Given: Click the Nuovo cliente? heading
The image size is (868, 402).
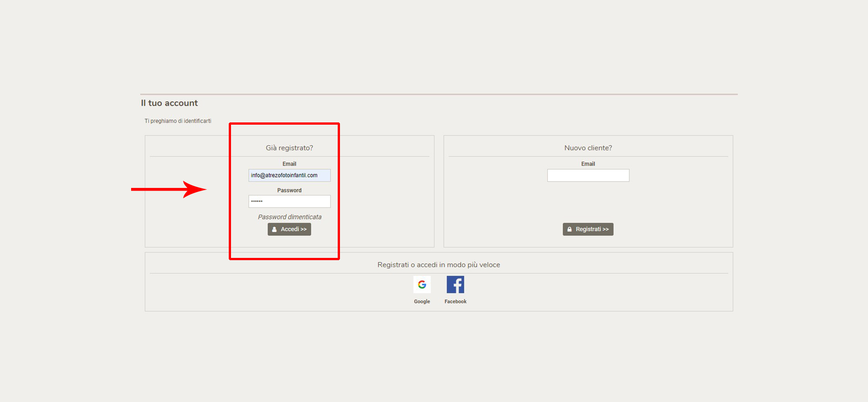Looking at the screenshot, I should [588, 148].
